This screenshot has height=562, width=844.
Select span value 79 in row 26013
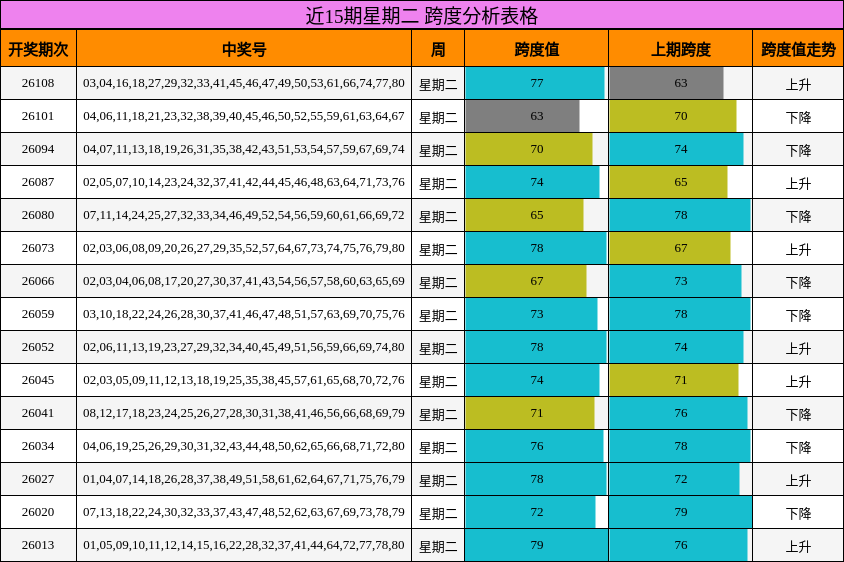click(x=537, y=545)
